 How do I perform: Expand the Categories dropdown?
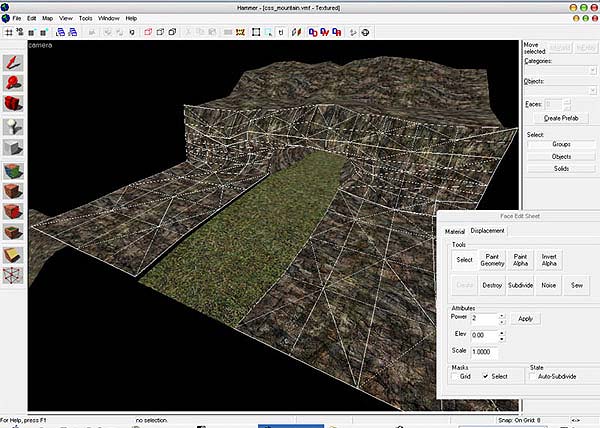(593, 70)
